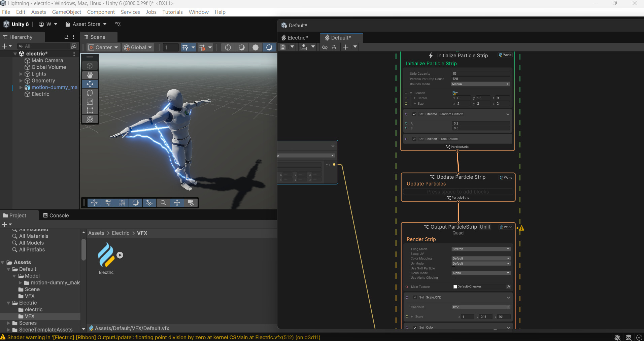The width and height of the screenshot is (644, 341).
Task: Select the Hand view tool
Action: click(90, 75)
